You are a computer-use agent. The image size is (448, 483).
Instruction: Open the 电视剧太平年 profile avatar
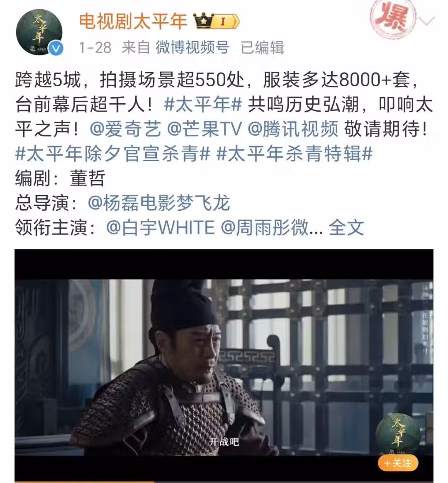point(39,32)
